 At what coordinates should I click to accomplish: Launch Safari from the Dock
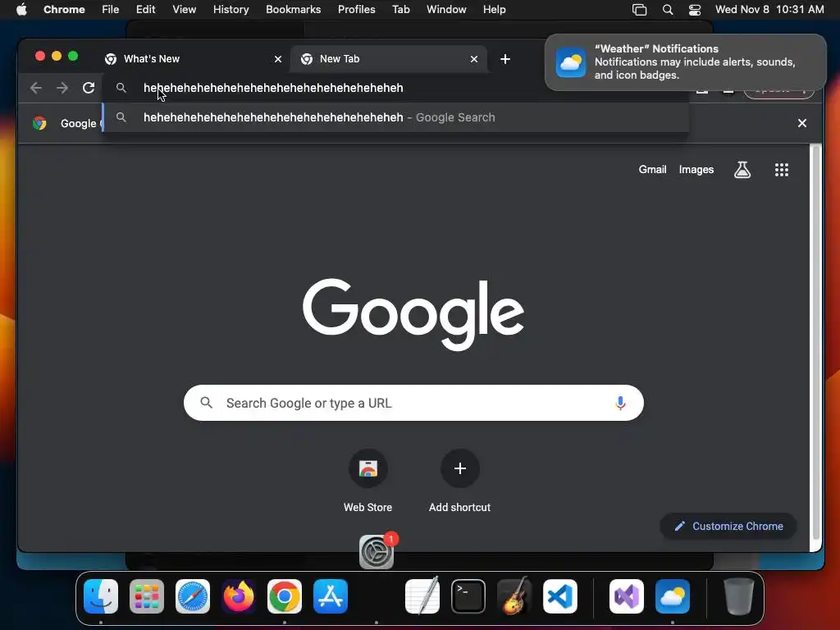tap(193, 596)
